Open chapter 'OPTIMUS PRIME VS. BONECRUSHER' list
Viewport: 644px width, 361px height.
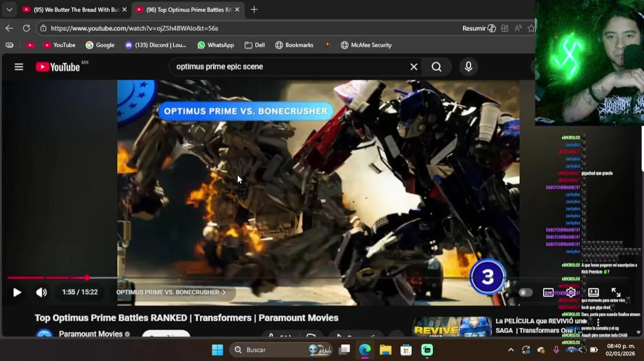171,292
